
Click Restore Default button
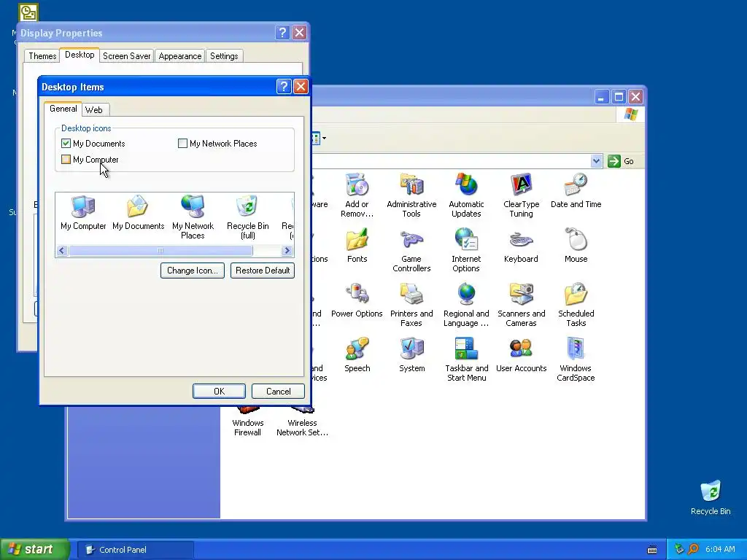click(263, 271)
